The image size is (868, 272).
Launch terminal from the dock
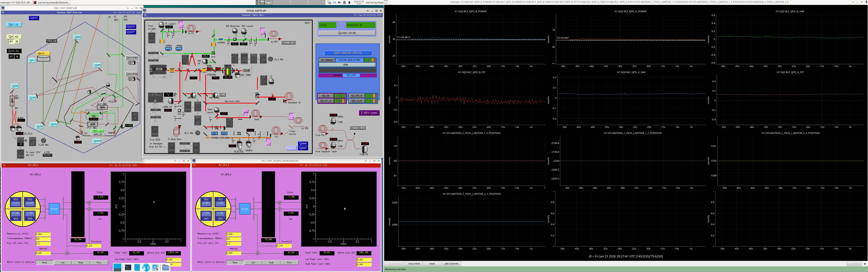pos(128,267)
